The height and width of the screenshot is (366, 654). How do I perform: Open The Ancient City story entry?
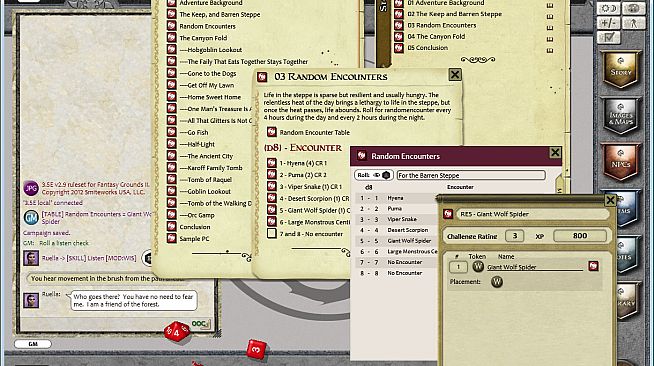210,156
